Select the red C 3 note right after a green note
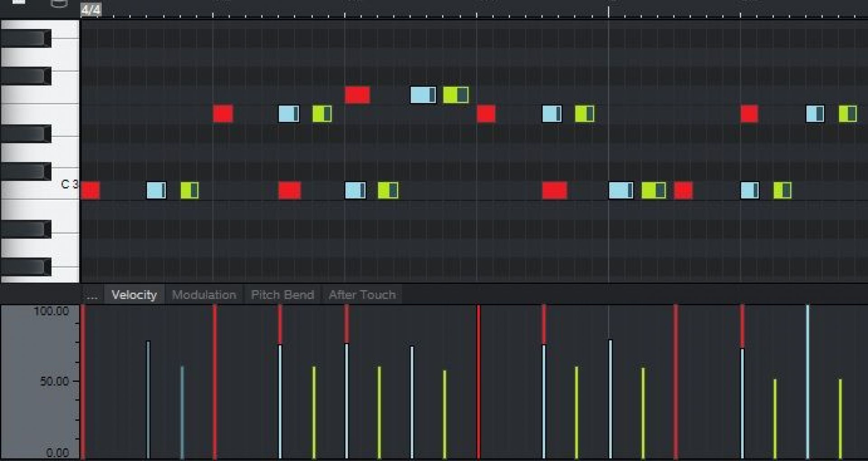868x461 pixels. (683, 190)
